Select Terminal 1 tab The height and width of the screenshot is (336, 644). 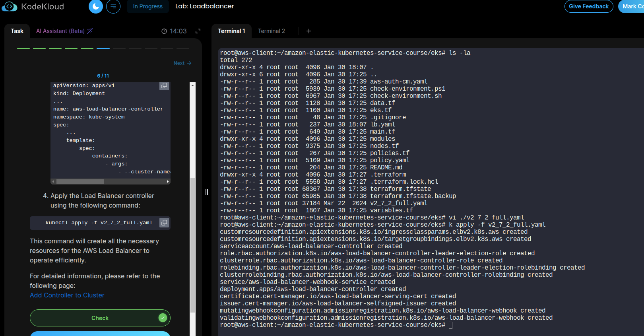click(231, 31)
